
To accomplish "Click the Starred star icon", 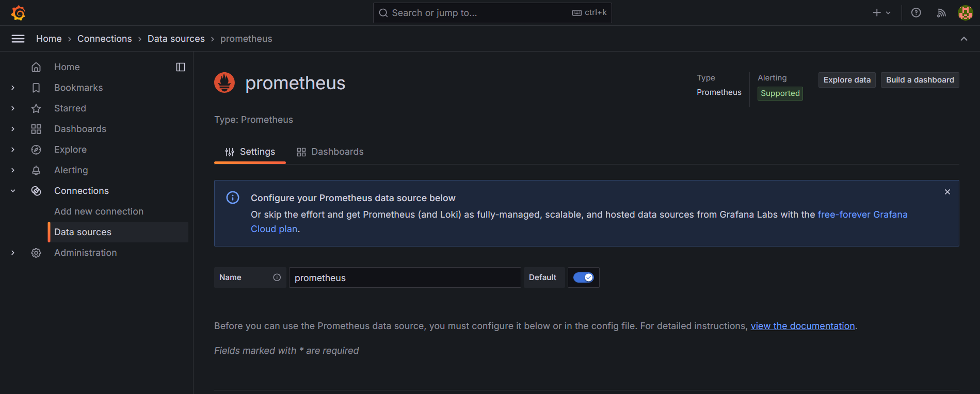I will (x=36, y=108).
